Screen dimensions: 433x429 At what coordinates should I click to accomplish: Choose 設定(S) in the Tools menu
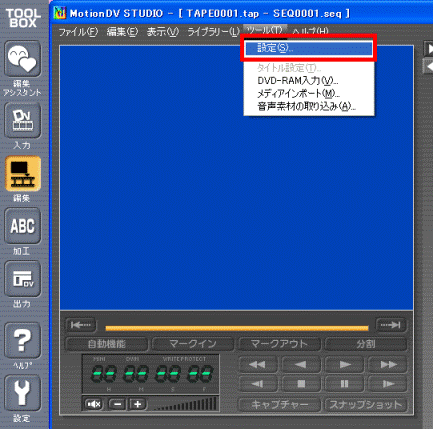pos(309,48)
